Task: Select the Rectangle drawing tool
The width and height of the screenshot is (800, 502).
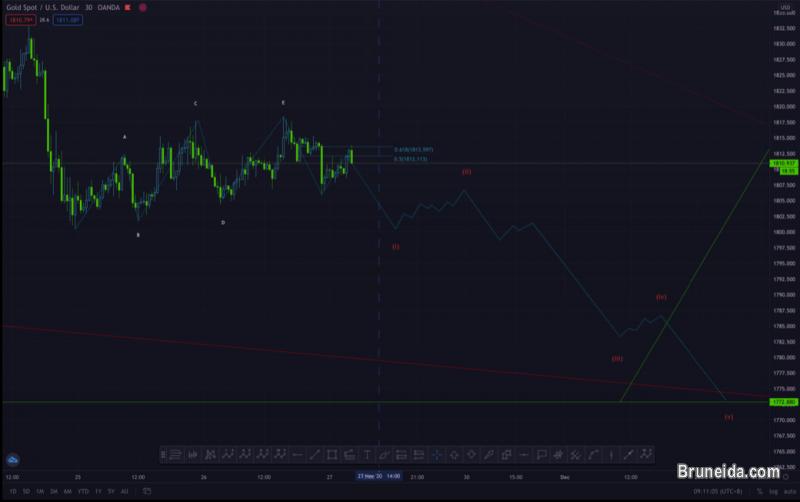Action: tap(332, 455)
